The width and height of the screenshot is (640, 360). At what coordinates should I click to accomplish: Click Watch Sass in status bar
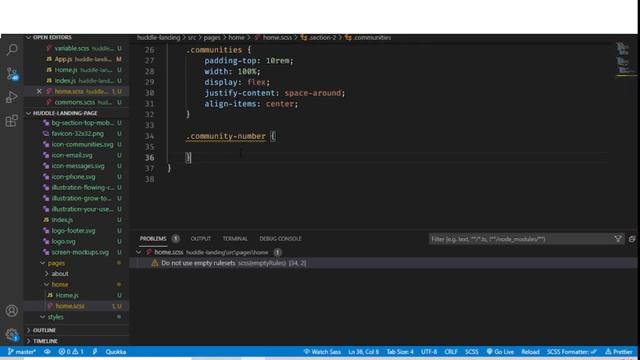(322, 352)
